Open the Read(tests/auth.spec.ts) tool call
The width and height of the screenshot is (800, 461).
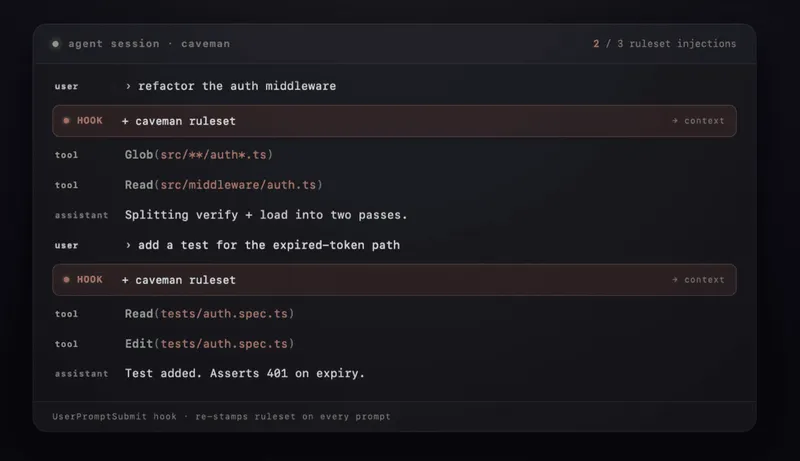[x=209, y=314]
